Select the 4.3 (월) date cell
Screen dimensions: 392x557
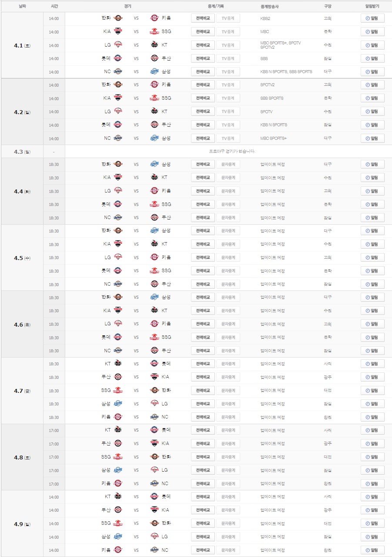pyautogui.click(x=22, y=152)
